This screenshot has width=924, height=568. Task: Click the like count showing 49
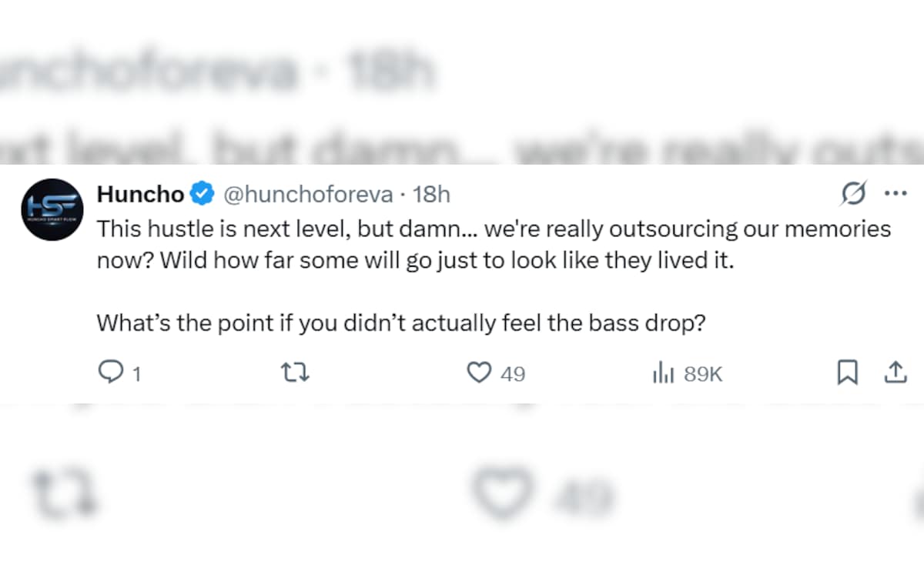(x=513, y=375)
